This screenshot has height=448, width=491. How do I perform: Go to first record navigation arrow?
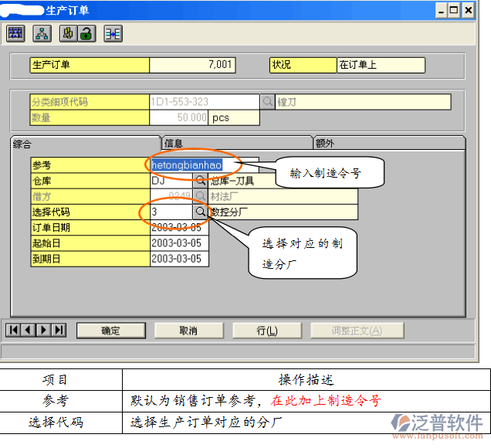point(13,330)
